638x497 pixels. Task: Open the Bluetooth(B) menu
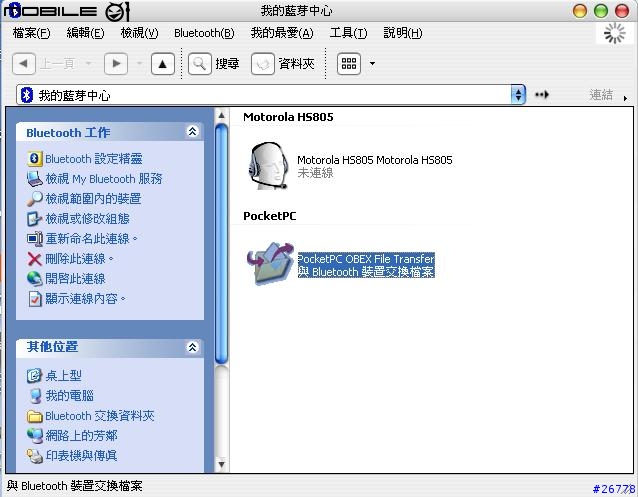tap(204, 33)
